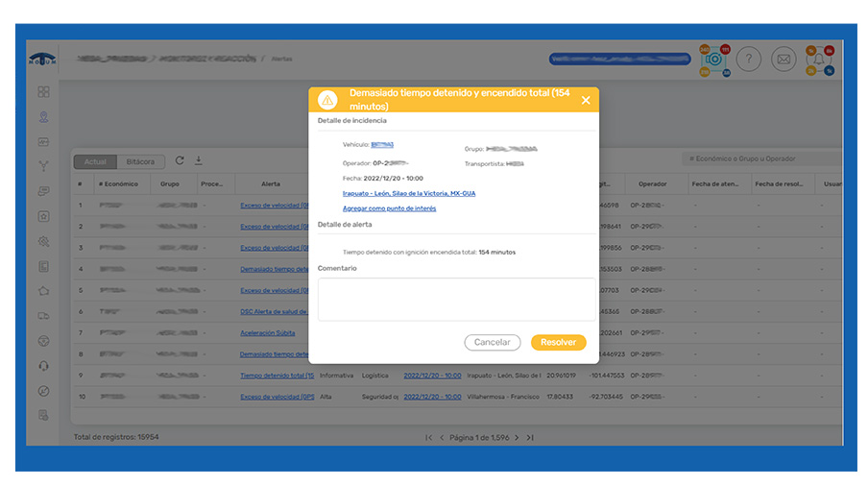Open the Tiempo detenido total alert link
The width and height of the screenshot is (868, 486).
(x=277, y=376)
